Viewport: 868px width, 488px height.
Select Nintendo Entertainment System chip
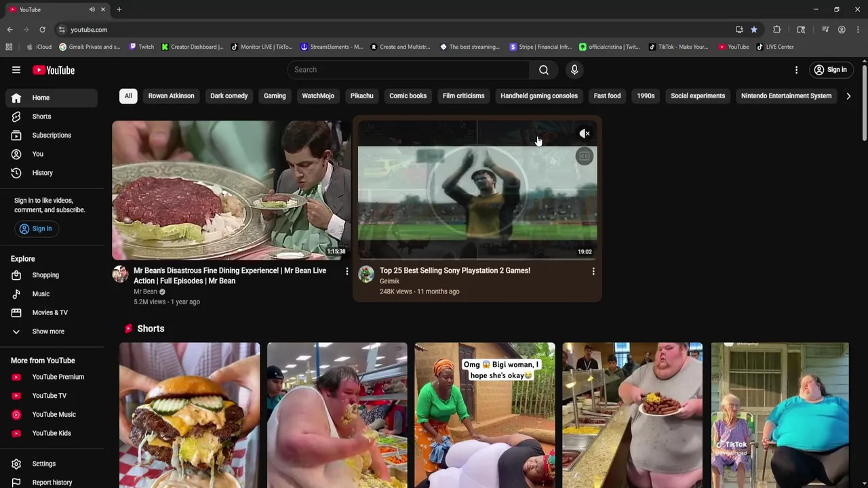click(786, 96)
